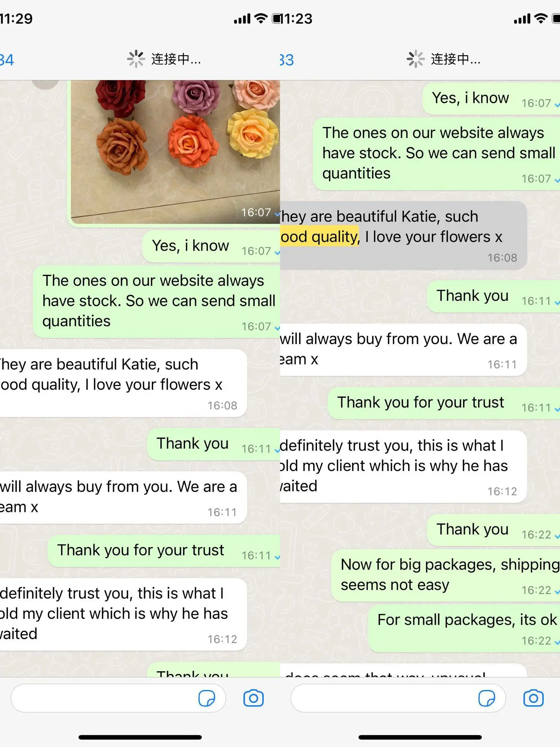Viewport: 560px width, 747px height.
Task: Tap right 'will always buy from you' message
Action: (x=403, y=349)
